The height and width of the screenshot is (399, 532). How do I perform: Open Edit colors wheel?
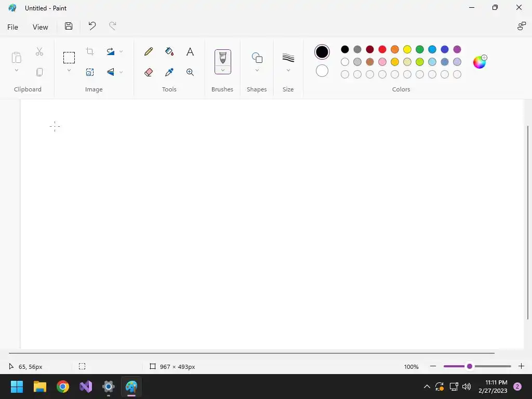coord(480,62)
